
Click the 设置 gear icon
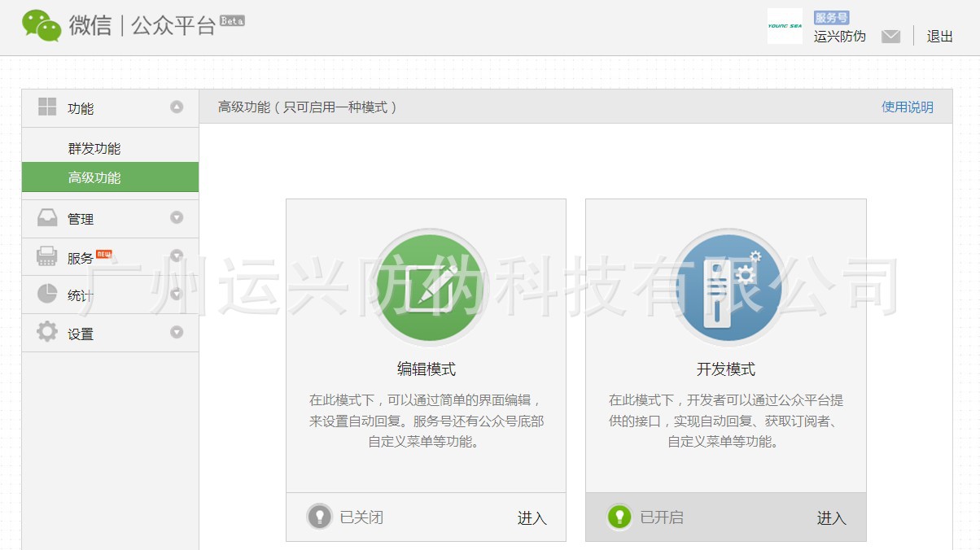point(47,332)
